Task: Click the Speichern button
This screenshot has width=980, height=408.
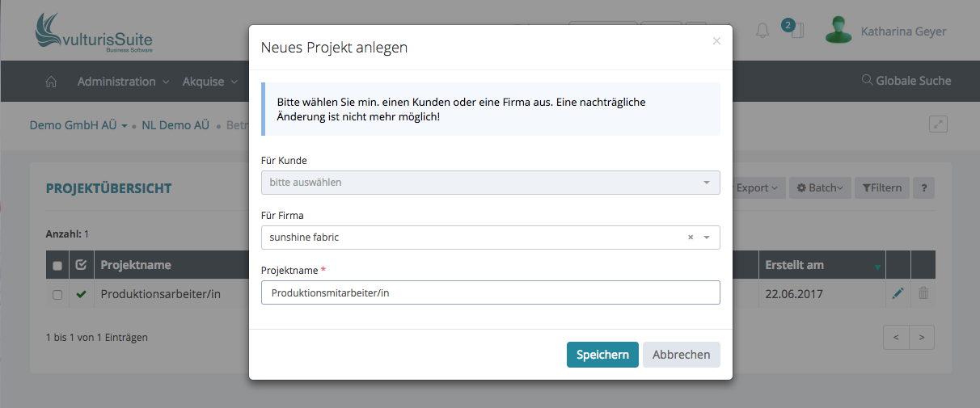Action: click(602, 355)
